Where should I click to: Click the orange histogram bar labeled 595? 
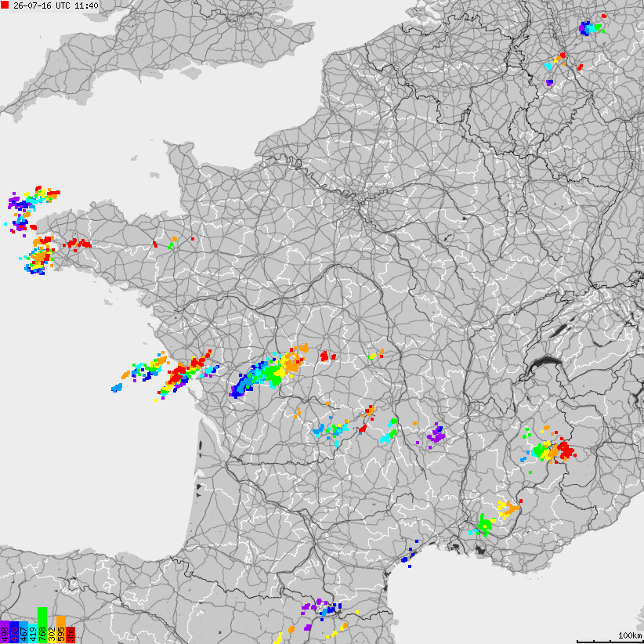61,630
